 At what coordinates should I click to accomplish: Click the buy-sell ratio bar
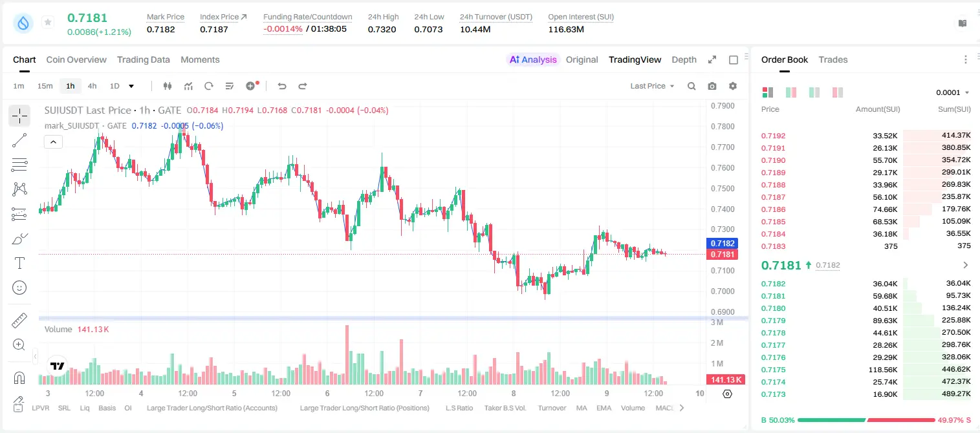(x=866, y=420)
